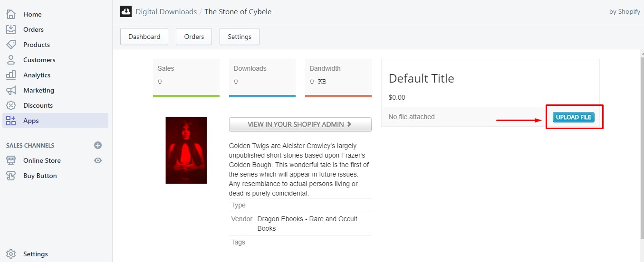644x262 pixels.
Task: Click the Products tag icon
Action: 11,45
